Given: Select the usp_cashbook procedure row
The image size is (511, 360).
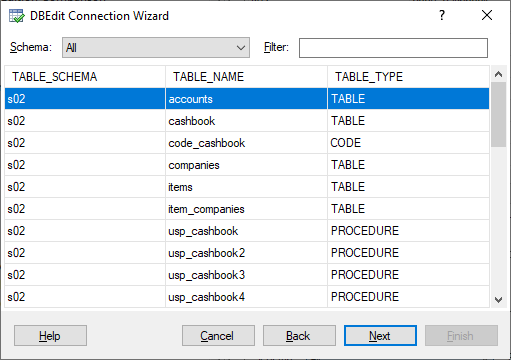Looking at the screenshot, I should (x=247, y=231).
